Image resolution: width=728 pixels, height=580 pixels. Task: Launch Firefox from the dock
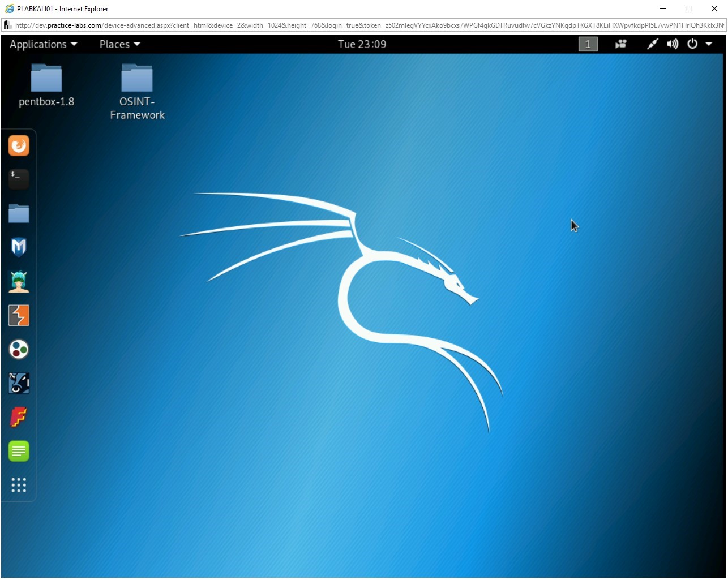click(19, 145)
